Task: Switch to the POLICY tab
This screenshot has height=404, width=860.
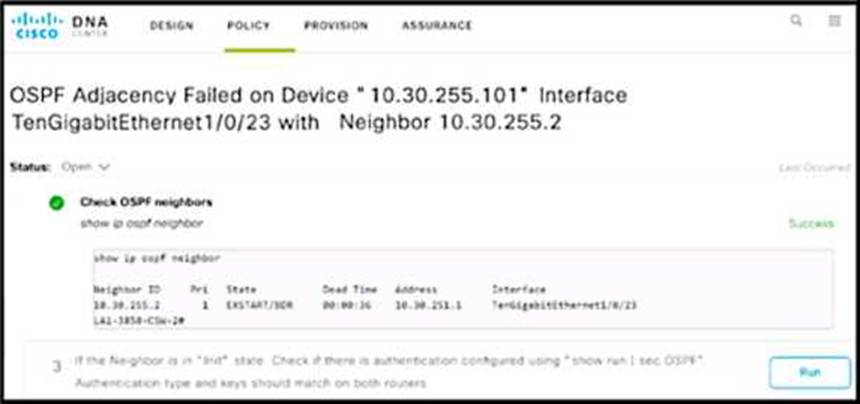Action: coord(248,26)
